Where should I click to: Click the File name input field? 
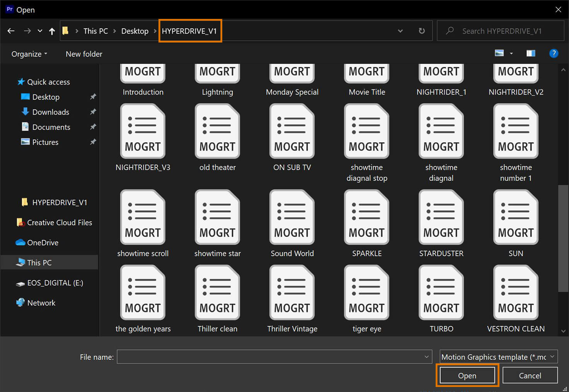pos(270,357)
